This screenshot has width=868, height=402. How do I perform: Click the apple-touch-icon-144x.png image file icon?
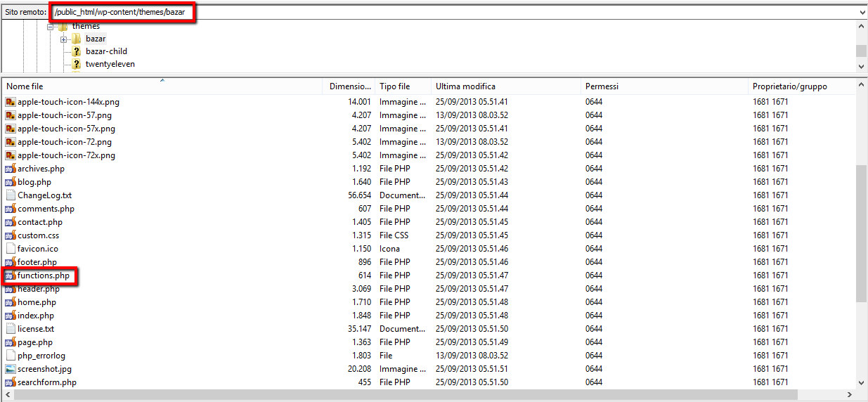point(10,102)
